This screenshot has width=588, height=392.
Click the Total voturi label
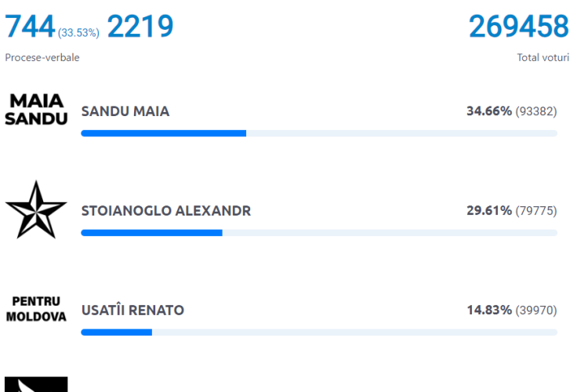543,58
